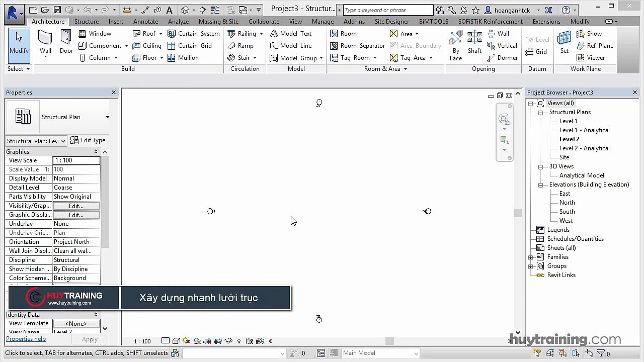This screenshot has width=644, height=362.
Task: Toggle temporary hide/isolate glasses icon
Action: (229, 341)
